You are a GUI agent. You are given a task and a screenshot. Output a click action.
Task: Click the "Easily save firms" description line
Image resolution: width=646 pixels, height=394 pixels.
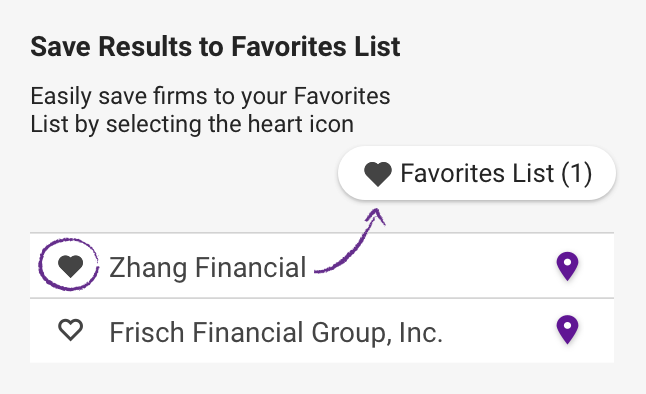tap(210, 96)
